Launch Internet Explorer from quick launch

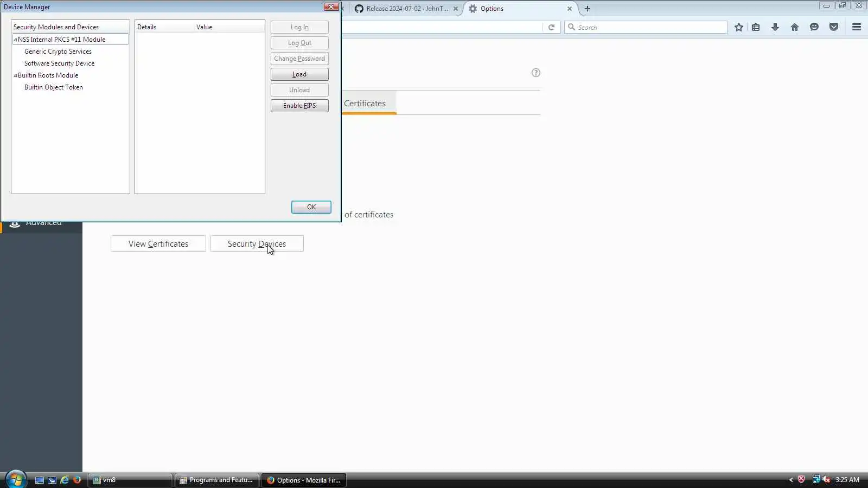[x=65, y=480]
